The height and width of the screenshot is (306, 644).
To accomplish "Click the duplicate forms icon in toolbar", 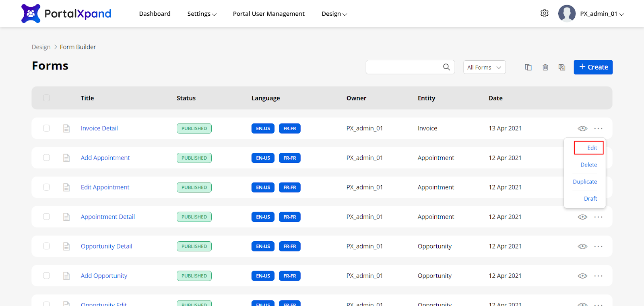I will point(528,67).
